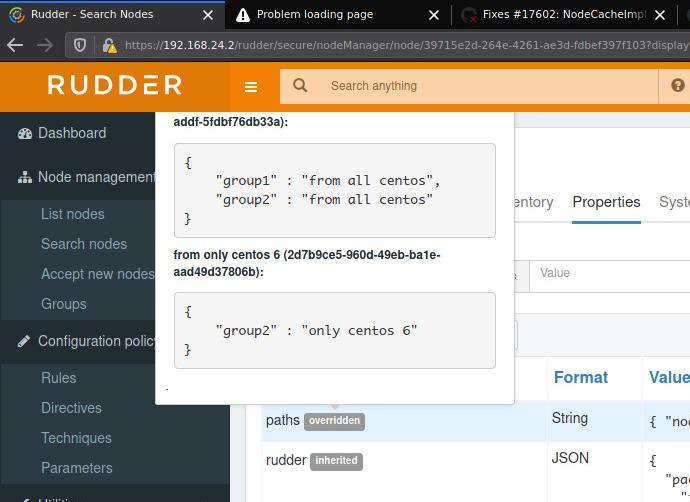Click the "from all centos" JSON code block

[x=335, y=190]
